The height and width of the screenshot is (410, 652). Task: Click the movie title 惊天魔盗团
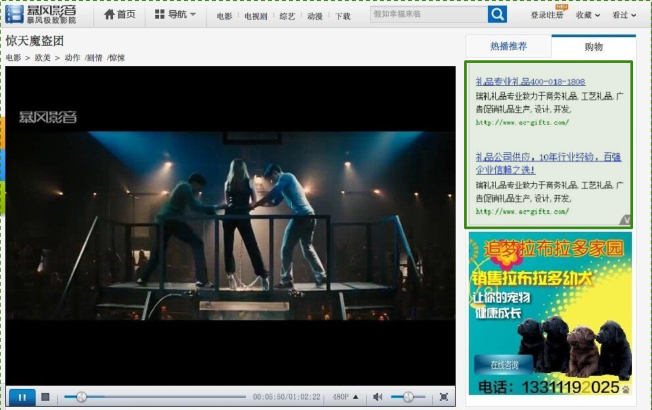tap(35, 41)
